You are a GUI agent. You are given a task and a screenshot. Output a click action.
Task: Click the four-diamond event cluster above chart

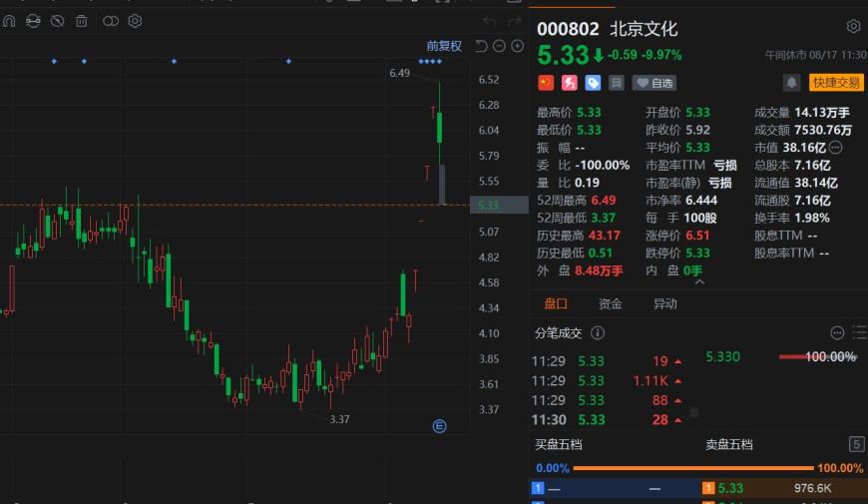coord(430,62)
